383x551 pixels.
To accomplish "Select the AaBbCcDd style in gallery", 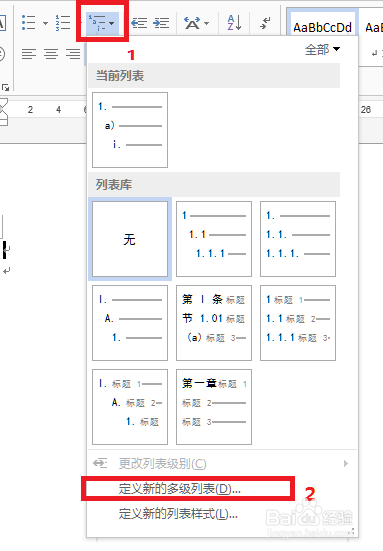I will tap(322, 22).
